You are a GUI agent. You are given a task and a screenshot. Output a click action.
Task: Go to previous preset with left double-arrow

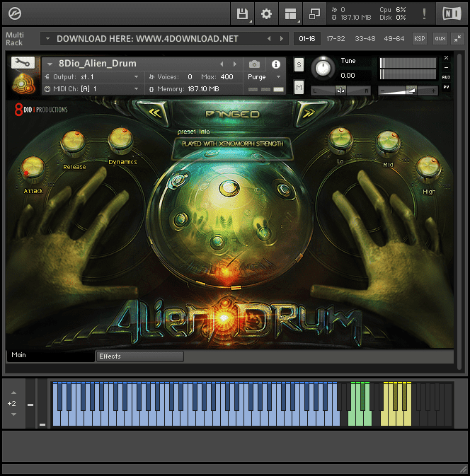(154, 113)
